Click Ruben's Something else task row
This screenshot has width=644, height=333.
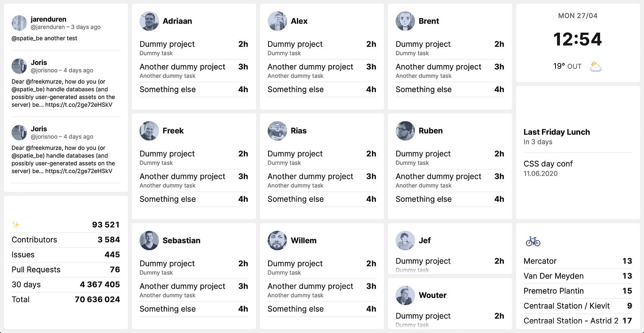click(450, 199)
